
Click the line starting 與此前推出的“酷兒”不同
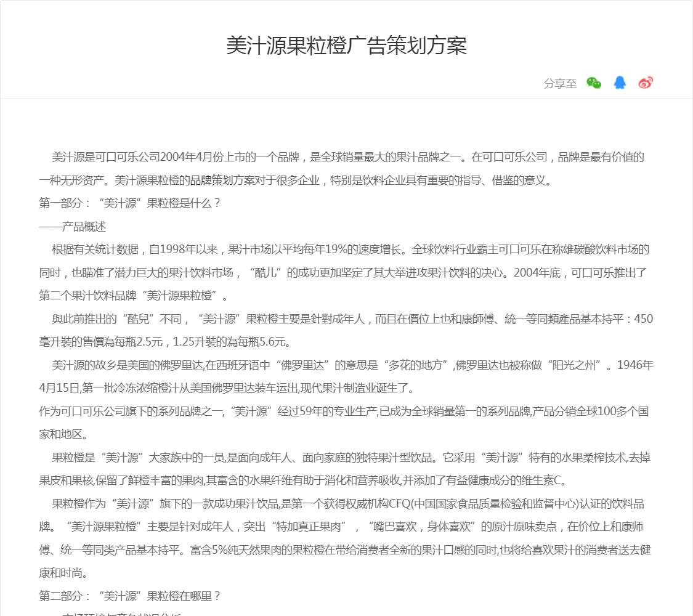pos(352,319)
